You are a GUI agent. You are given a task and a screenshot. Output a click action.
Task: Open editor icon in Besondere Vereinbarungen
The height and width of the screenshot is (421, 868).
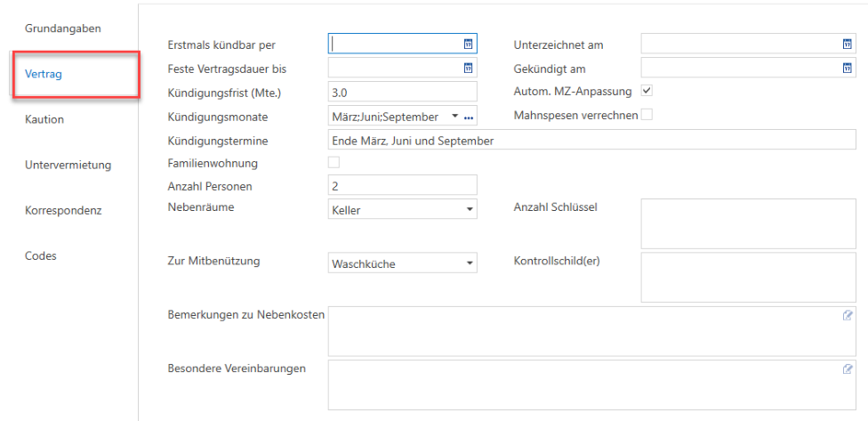click(847, 368)
